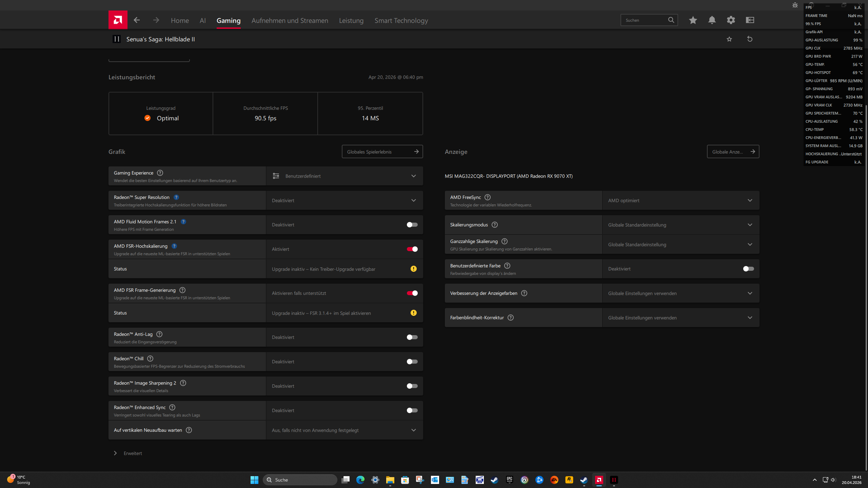Viewport: 868px width, 488px height.
Task: Click the search magnifier icon
Action: coord(671,20)
